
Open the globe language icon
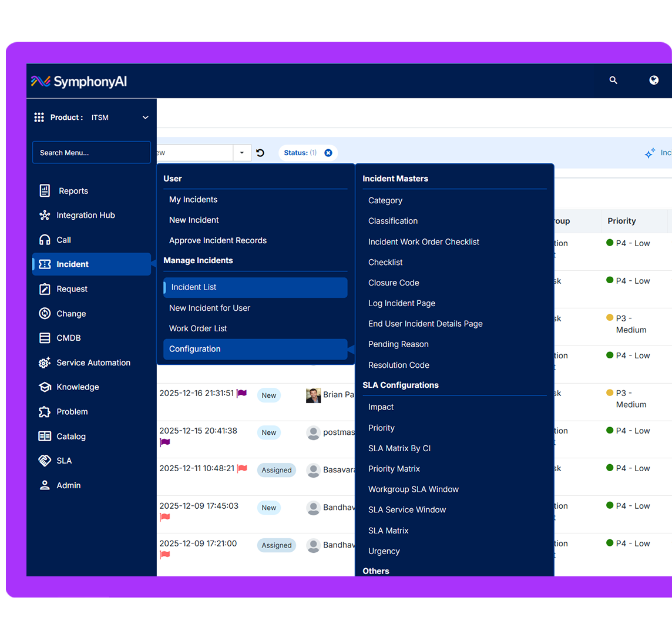pyautogui.click(x=654, y=80)
